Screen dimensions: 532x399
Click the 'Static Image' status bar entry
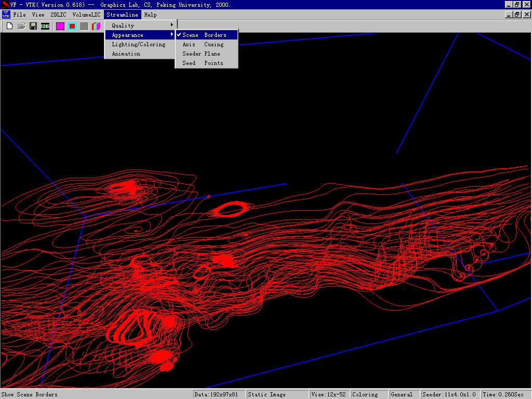[x=277, y=394]
